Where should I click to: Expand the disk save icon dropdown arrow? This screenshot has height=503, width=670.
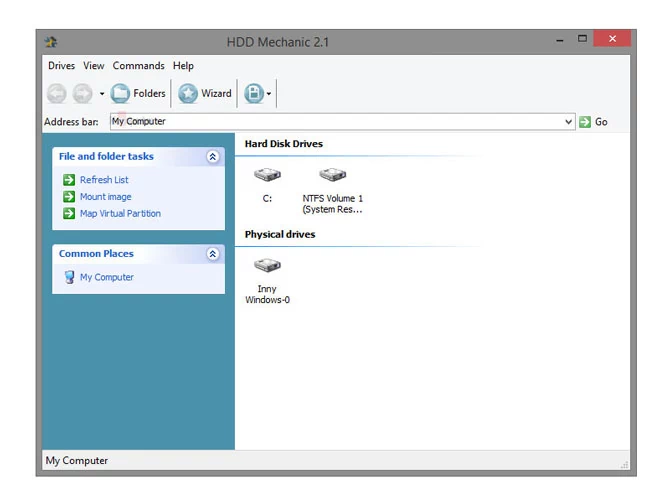269,95
